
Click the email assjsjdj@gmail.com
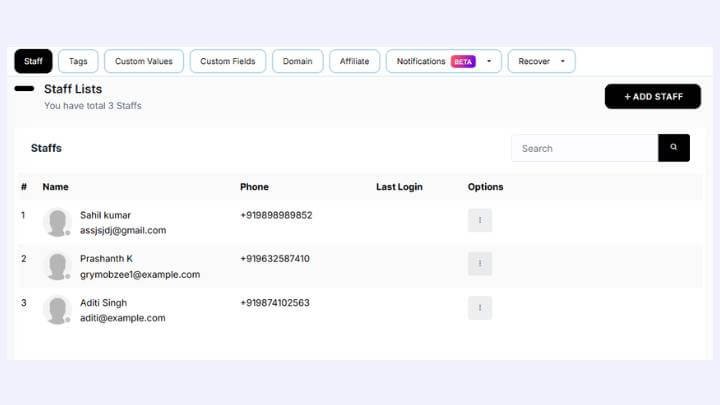tap(123, 230)
